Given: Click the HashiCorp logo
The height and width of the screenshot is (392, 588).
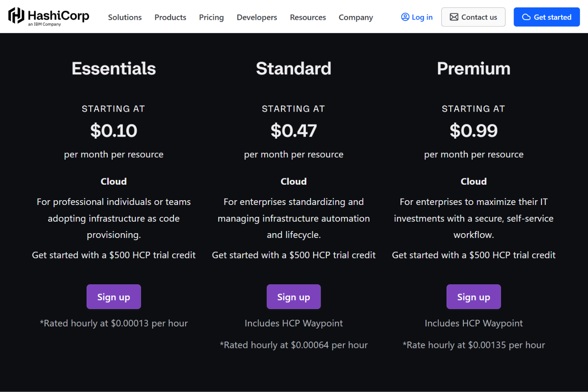Looking at the screenshot, I should click(x=48, y=16).
